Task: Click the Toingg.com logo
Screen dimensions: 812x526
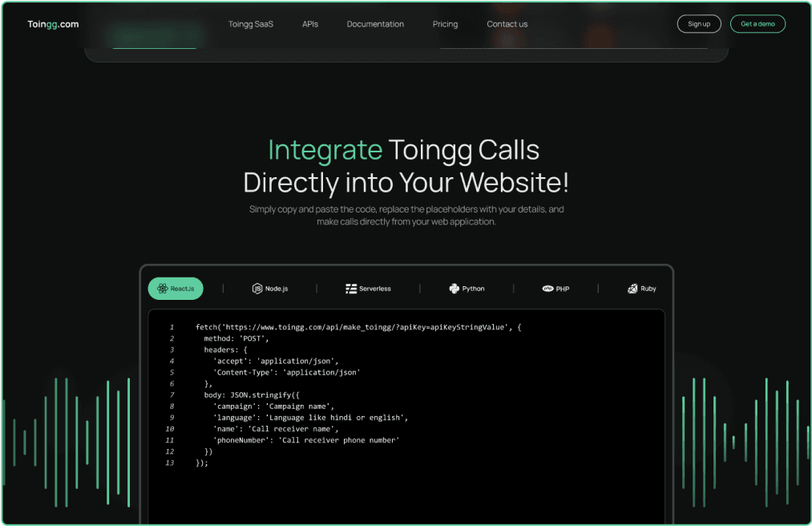Action: [x=53, y=24]
